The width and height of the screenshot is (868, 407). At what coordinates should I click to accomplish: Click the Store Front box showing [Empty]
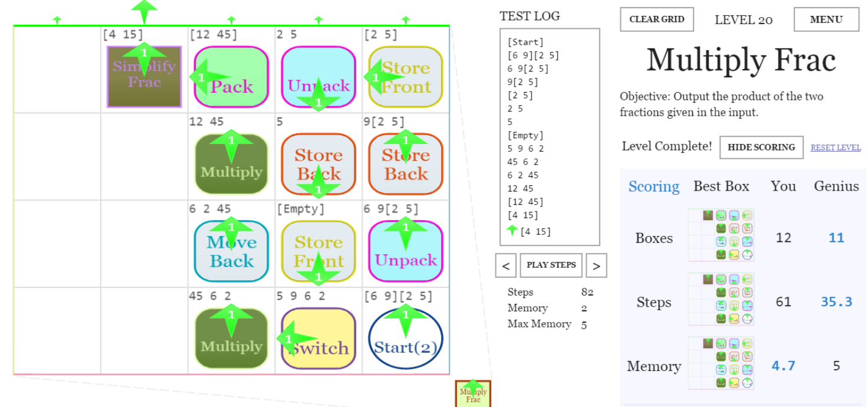318,251
